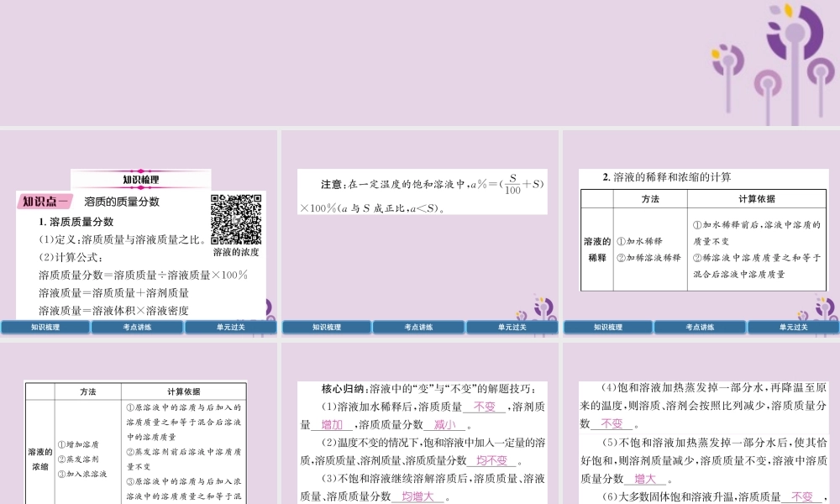Image resolution: width=840 pixels, height=504 pixels.
Task: Click 单元过关 button on the 注意 slide
Action: click(512, 327)
